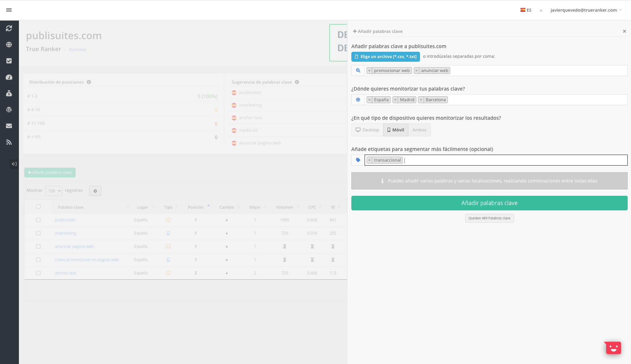Select the checkbox next to publisuites keyword

(x=38, y=220)
